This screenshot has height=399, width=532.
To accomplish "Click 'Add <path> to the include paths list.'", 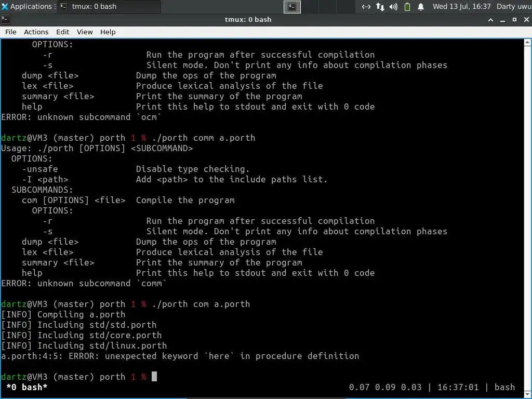I will coord(232,179).
